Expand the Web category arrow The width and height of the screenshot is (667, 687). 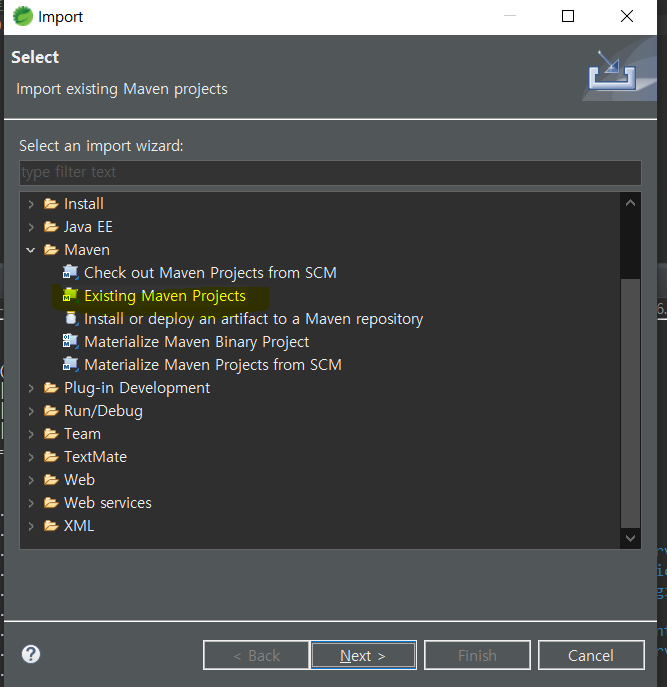pyautogui.click(x=31, y=480)
